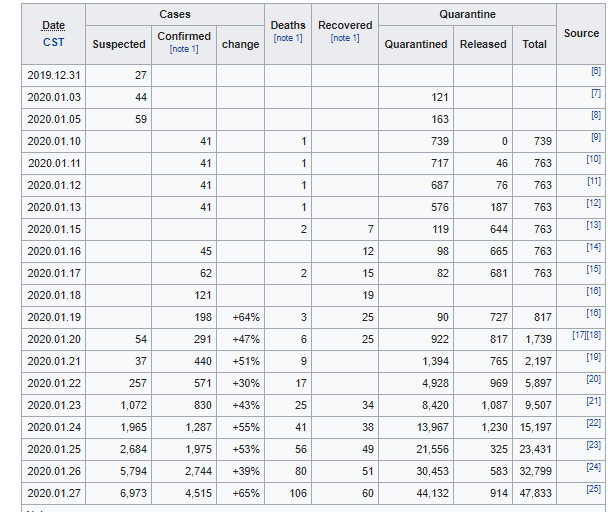The height and width of the screenshot is (512, 614).
Task: Open source reference [6]
Action: 596,71
